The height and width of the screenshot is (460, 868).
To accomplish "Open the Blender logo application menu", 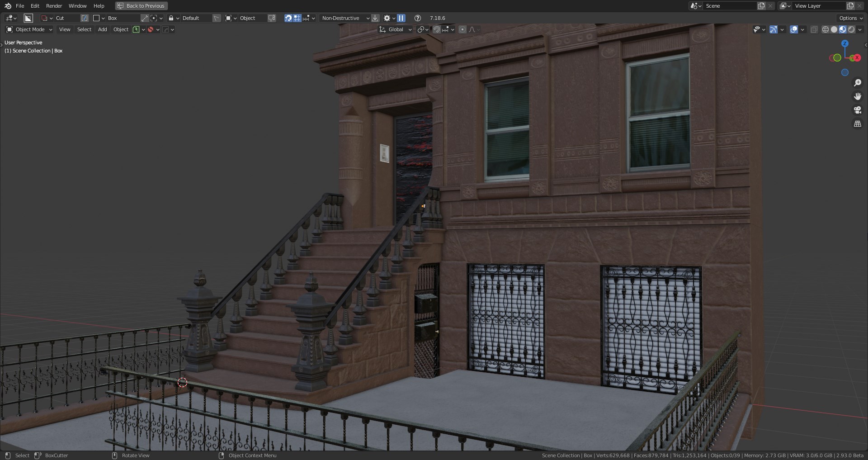I will coord(8,6).
